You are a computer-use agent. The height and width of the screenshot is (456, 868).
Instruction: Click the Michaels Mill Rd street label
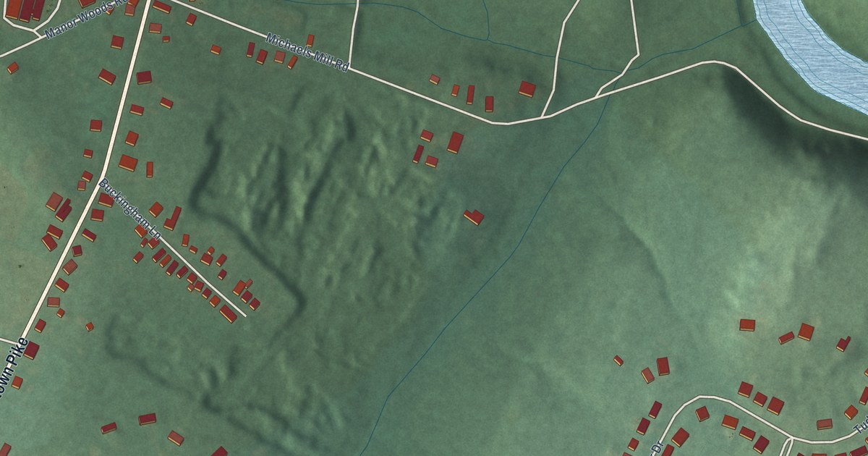point(307,52)
